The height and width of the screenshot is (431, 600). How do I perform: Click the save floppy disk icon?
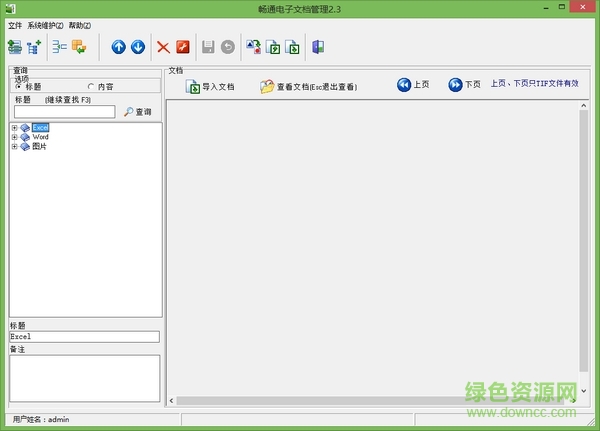pyautogui.click(x=208, y=47)
